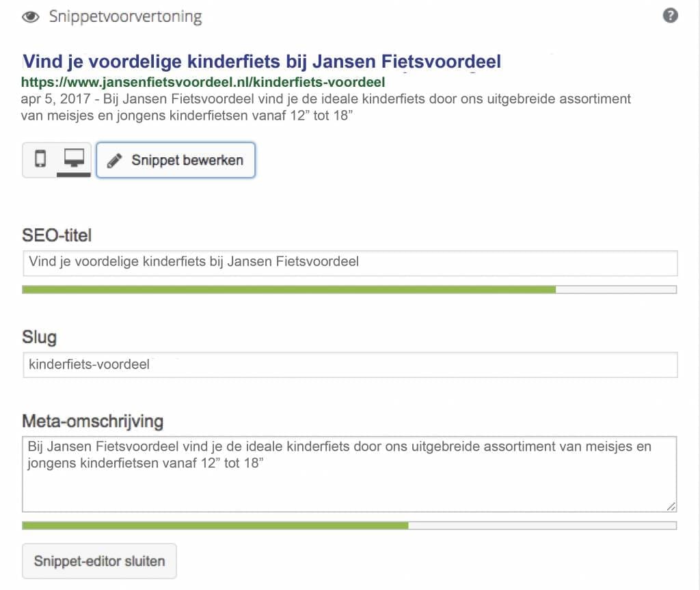Click the Snippetvoorvertoning heading text
Image resolution: width=700 pixels, height=590 pixels.
coord(125,17)
